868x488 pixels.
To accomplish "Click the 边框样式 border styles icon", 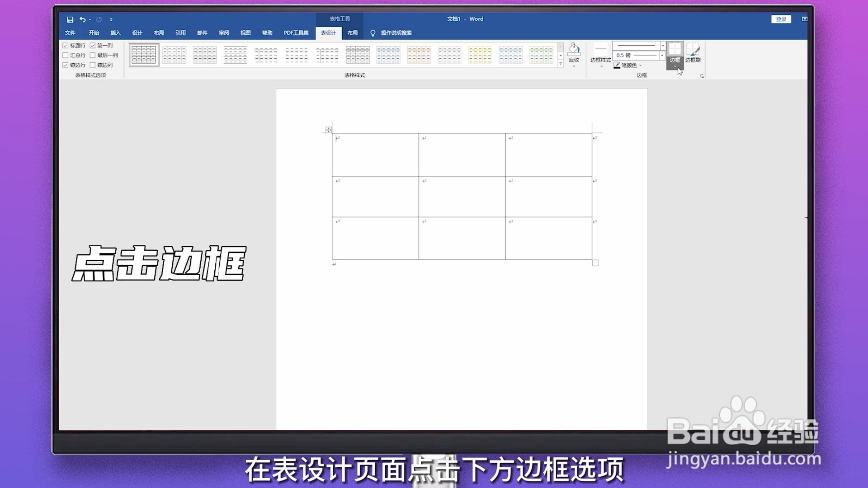I will tap(601, 49).
